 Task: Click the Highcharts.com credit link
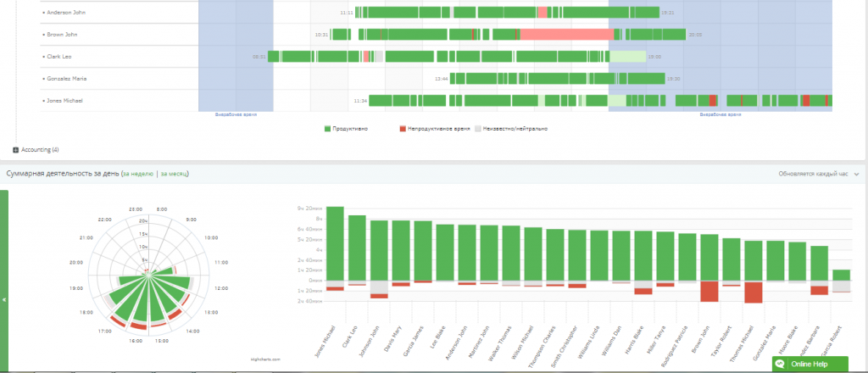coord(265,359)
